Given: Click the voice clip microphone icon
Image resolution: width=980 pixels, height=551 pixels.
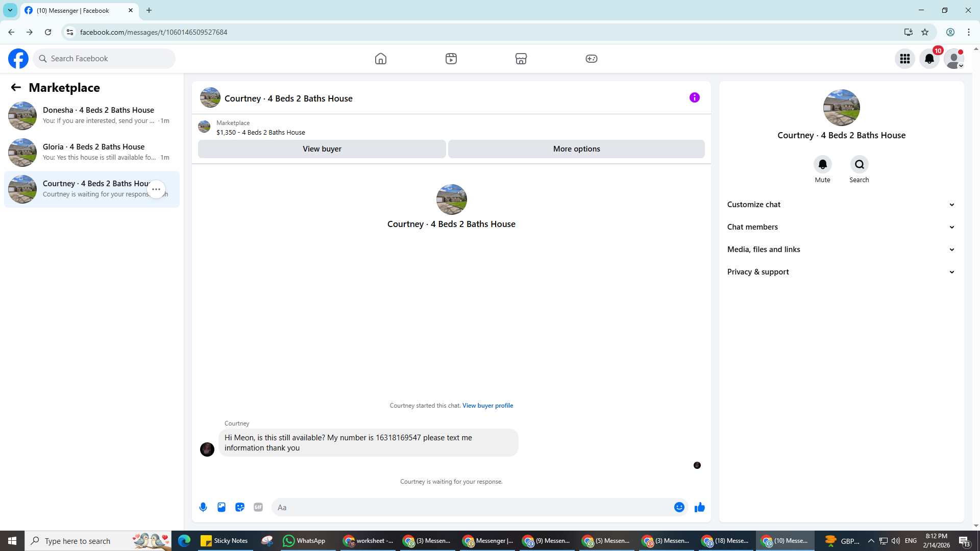Looking at the screenshot, I should click(x=203, y=507).
